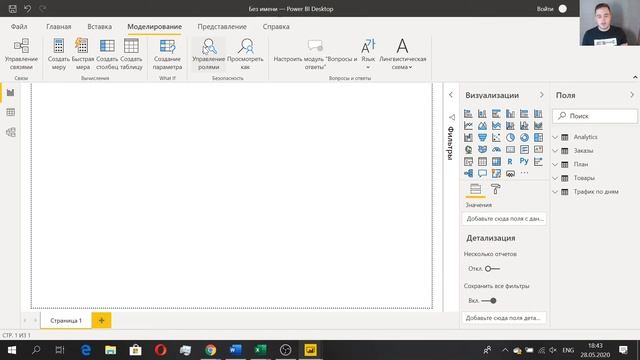
Task: Open Manage relationships (Управление связями)
Action: coord(21,54)
